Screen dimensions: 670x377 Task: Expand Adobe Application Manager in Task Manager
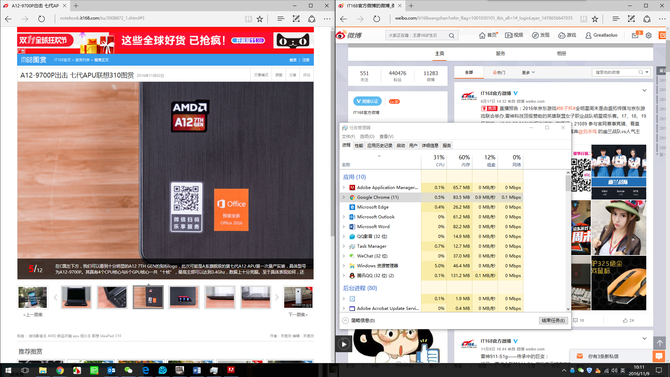tap(344, 188)
